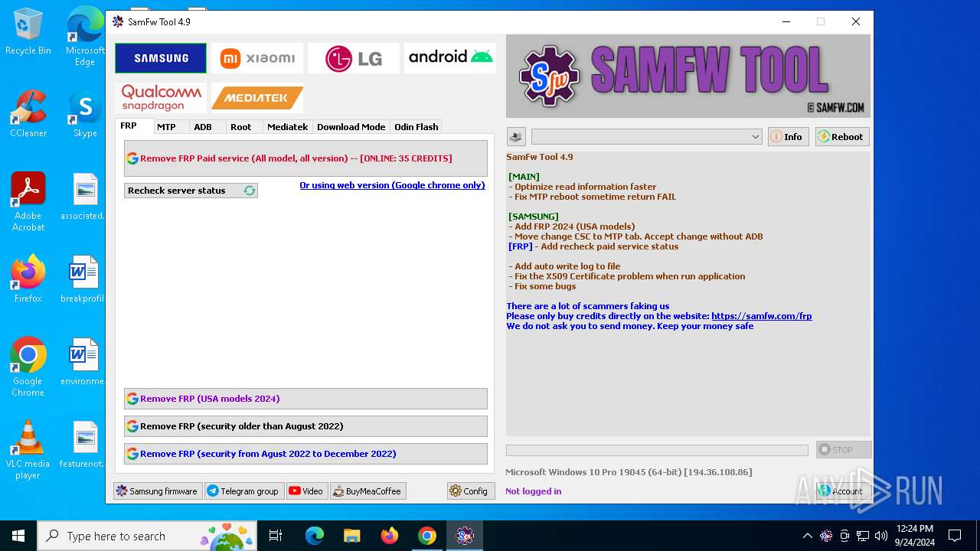Open the Samsung firmware button
Screen dimensions: 980x551
click(x=158, y=491)
